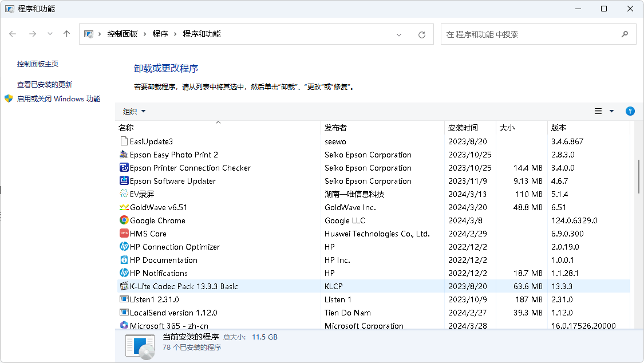Open the help question mark button
Image resolution: width=644 pixels, height=363 pixels.
click(630, 111)
